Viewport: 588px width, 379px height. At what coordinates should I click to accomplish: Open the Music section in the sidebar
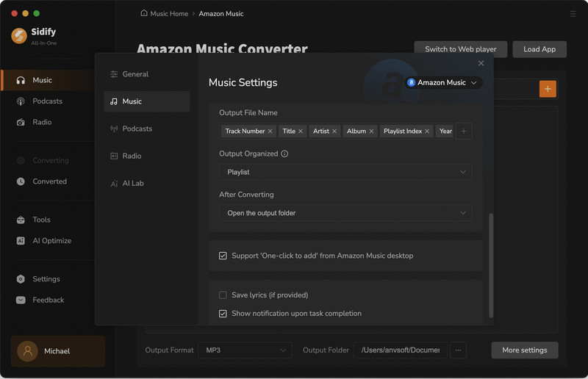pos(48,80)
